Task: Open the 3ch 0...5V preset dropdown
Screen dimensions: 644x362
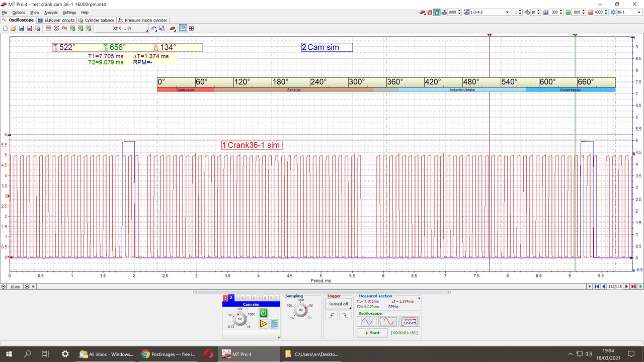Action: (122, 28)
